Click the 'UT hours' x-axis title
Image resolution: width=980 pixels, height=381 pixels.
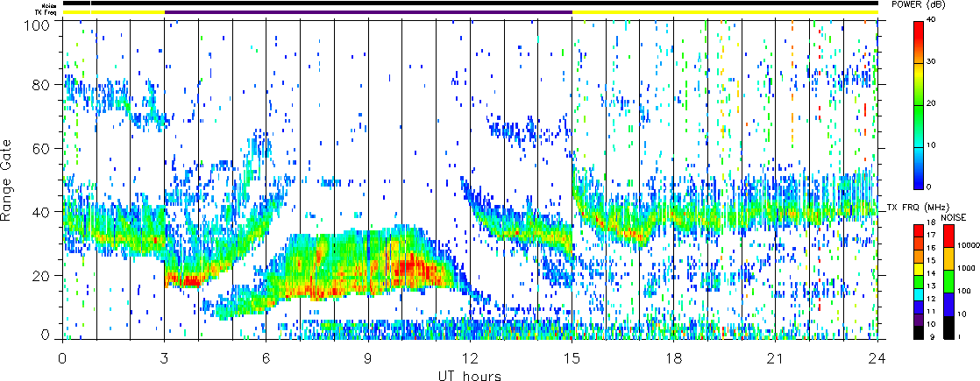point(469,375)
